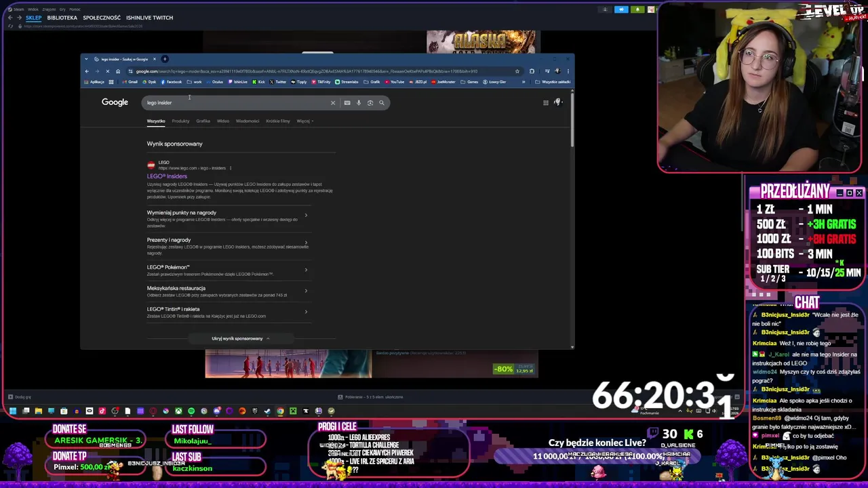
Task: Switch to the Produkty search tab
Action: click(180, 121)
